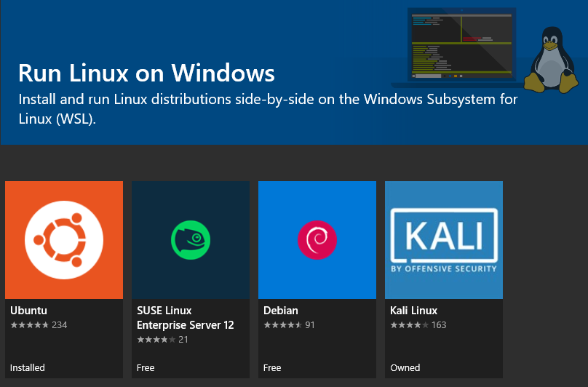Open the Kali Linux logo tile
This screenshot has height=387, width=588.
point(444,240)
